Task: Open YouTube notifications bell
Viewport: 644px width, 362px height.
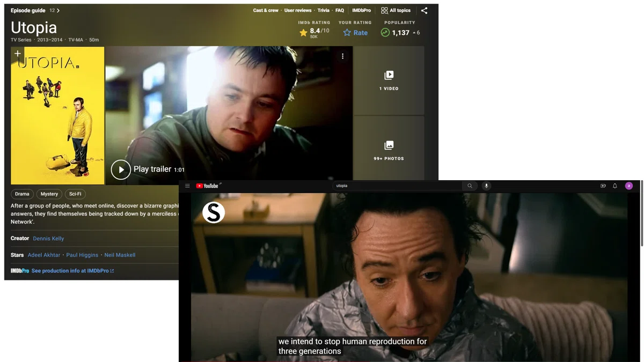Action: click(615, 186)
